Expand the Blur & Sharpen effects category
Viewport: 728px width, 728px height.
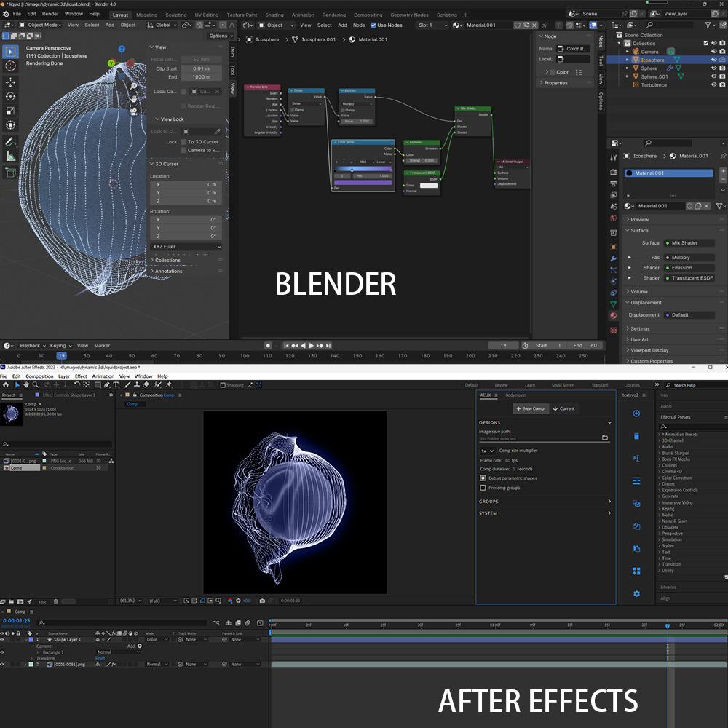click(x=676, y=453)
